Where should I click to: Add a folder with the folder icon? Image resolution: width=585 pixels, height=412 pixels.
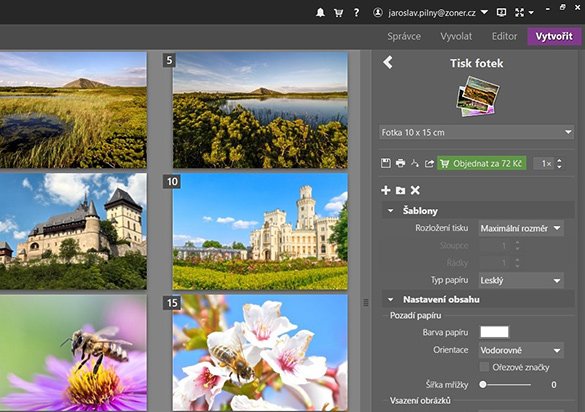[400, 191]
